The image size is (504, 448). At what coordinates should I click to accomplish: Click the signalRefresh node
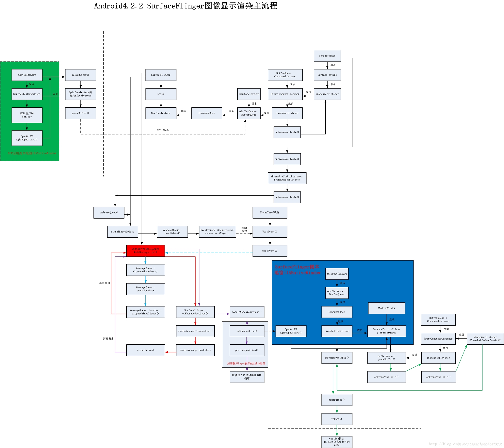pos(145,350)
